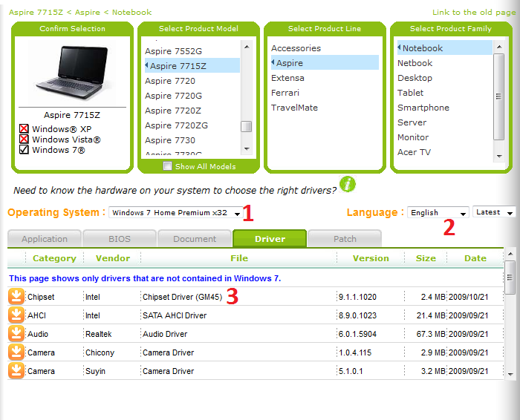520x420 pixels.
Task: Select Server product family
Action: [x=412, y=122]
